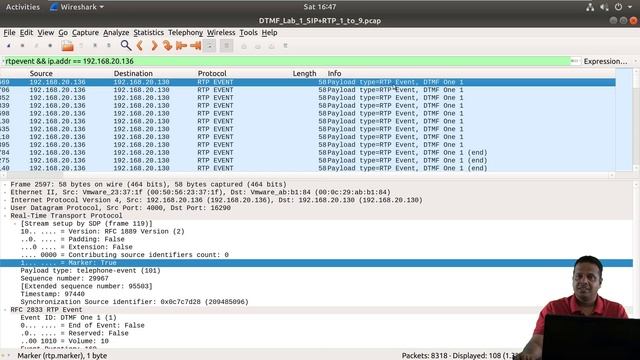This screenshot has height=360, width=640.
Task: Open the system volume indicator
Action: (604, 7)
